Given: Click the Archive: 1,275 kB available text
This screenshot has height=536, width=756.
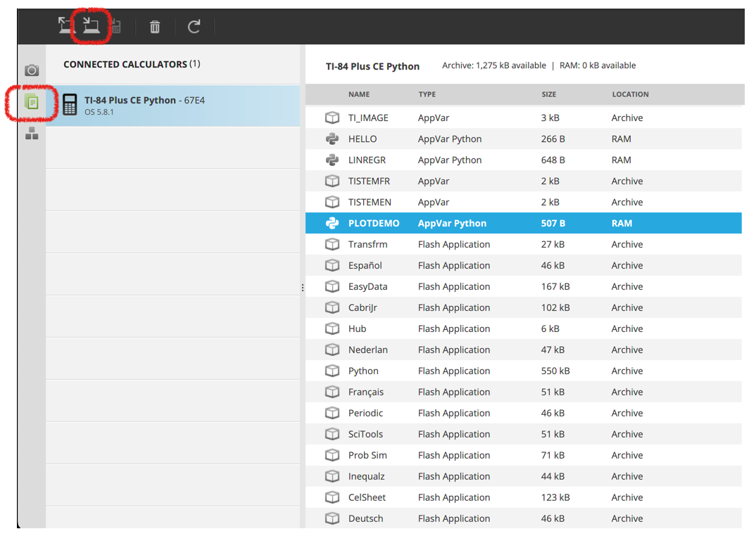Looking at the screenshot, I should click(x=494, y=65).
